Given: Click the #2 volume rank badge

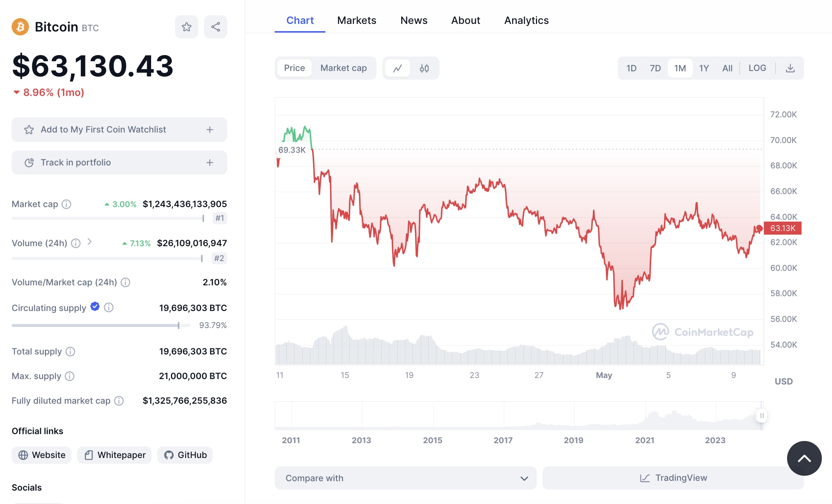Looking at the screenshot, I should coord(219,259).
